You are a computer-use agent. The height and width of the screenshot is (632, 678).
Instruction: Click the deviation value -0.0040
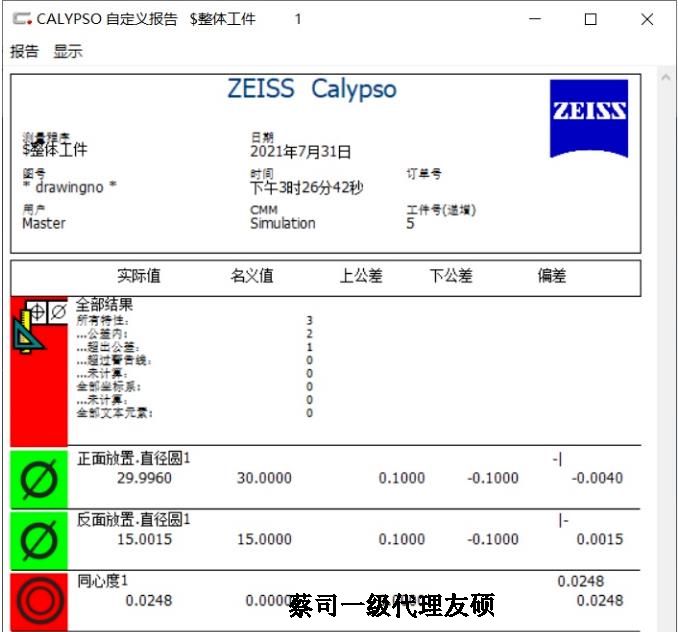point(597,478)
